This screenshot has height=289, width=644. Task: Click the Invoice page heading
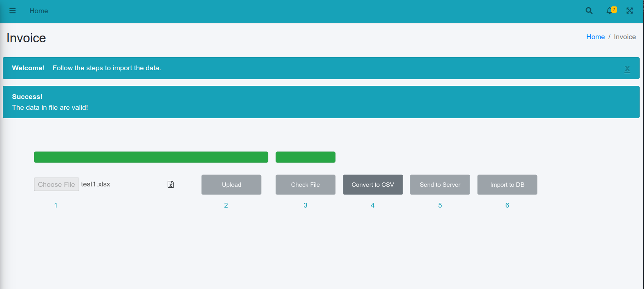tap(26, 38)
